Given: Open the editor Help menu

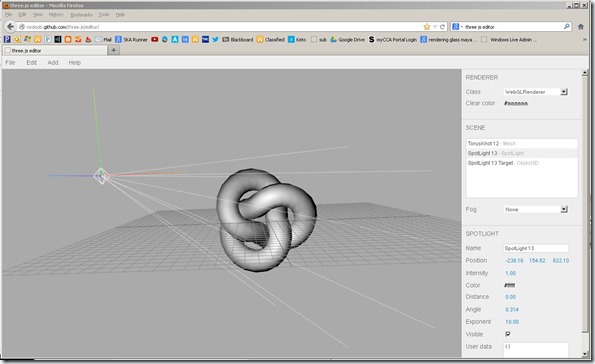Looking at the screenshot, I should [x=74, y=63].
